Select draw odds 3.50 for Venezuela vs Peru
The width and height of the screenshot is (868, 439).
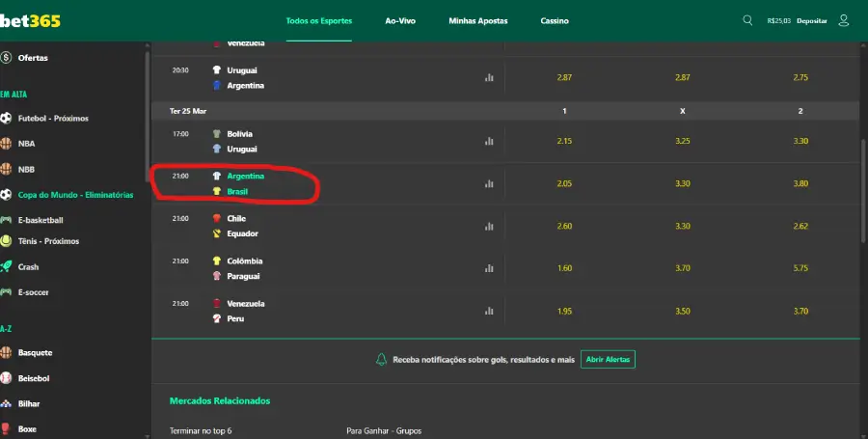pos(683,311)
